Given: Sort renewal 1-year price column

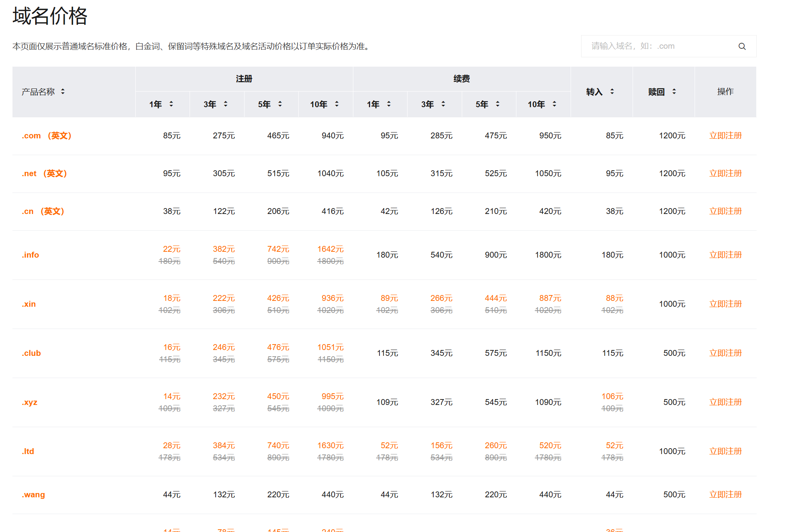Looking at the screenshot, I should click(x=389, y=104).
